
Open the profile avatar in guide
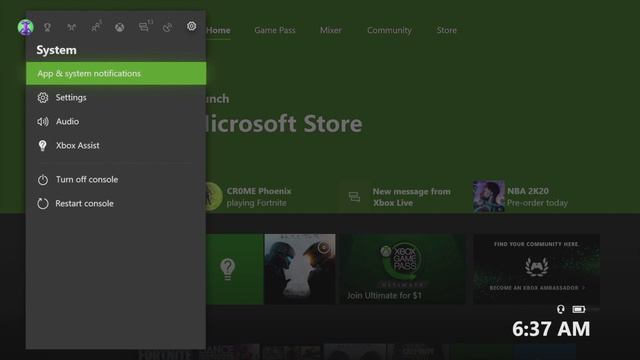tap(25, 27)
